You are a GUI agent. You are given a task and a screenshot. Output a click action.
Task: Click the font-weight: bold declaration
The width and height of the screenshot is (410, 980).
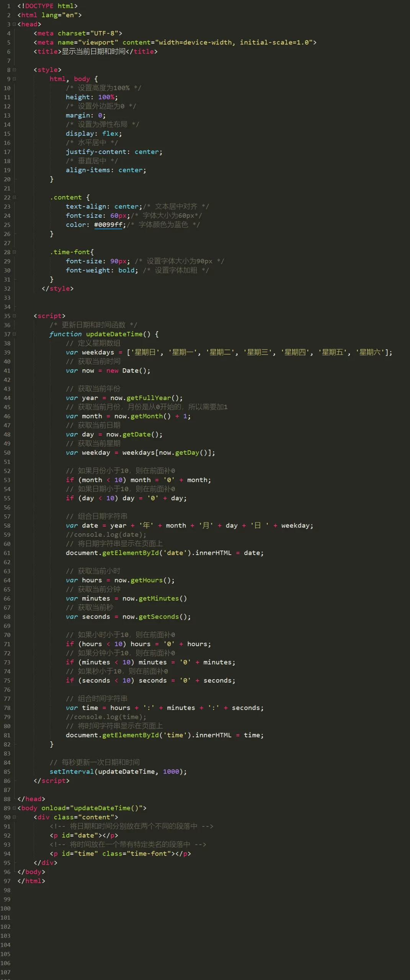pos(102,270)
